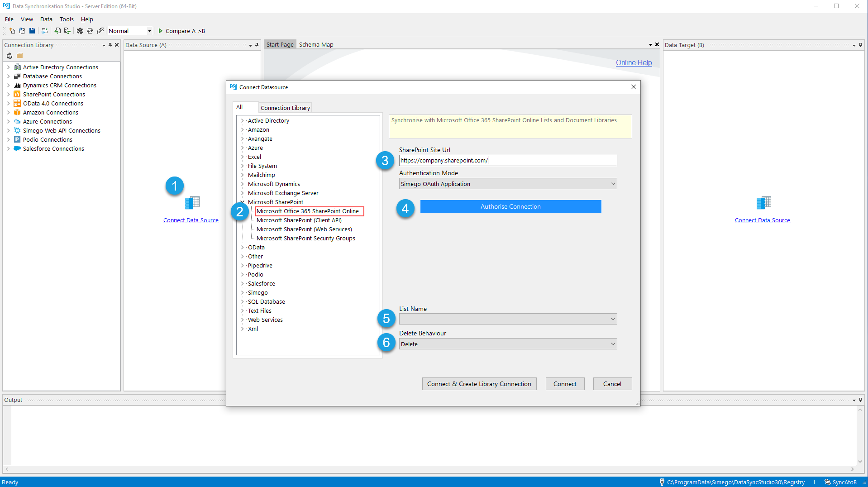Select Microsoft SharePoint Security Groups
The image size is (868, 487).
pos(306,238)
